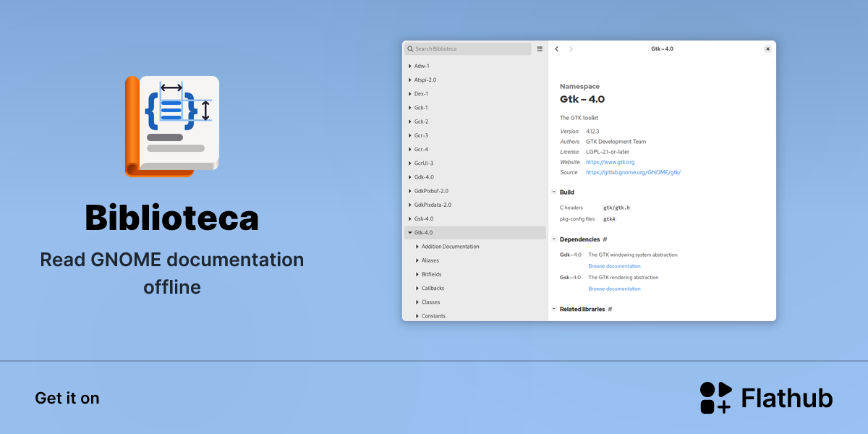Focus the Search Biblioteca field
The image size is (868, 434).
point(468,49)
